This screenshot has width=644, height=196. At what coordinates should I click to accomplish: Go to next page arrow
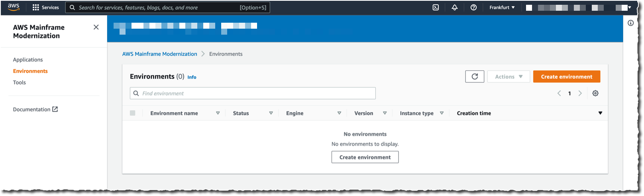pyautogui.click(x=580, y=93)
